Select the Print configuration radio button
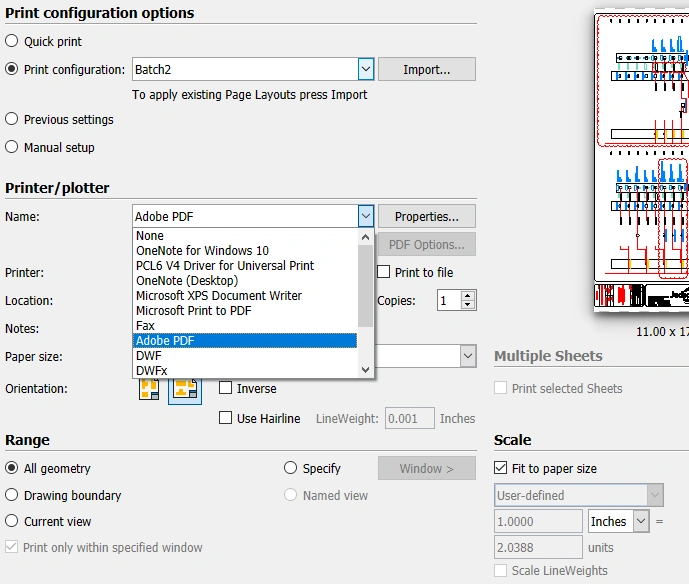Image resolution: width=689 pixels, height=584 pixels. click(x=11, y=69)
